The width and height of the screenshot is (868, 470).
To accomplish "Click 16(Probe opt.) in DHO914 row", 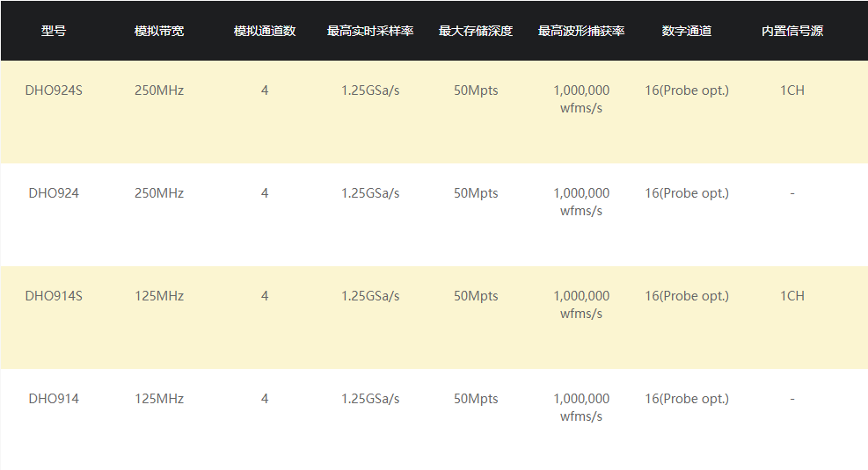I will pyautogui.click(x=687, y=399).
